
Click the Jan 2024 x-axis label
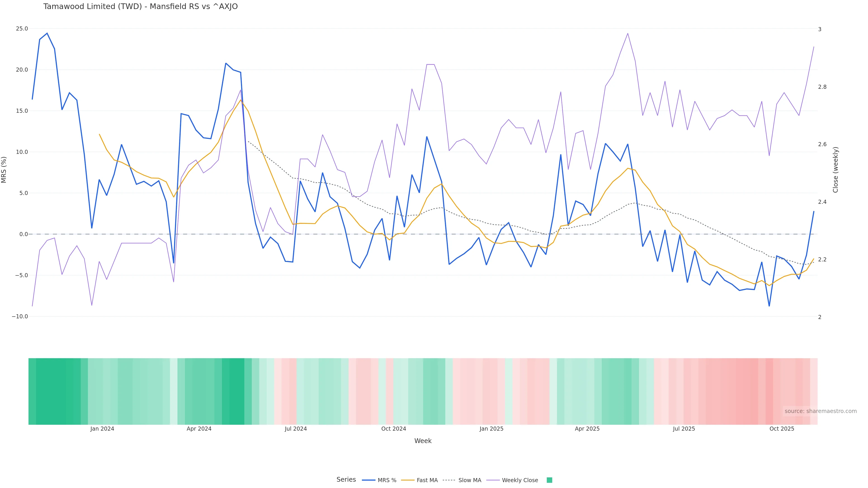(102, 429)
